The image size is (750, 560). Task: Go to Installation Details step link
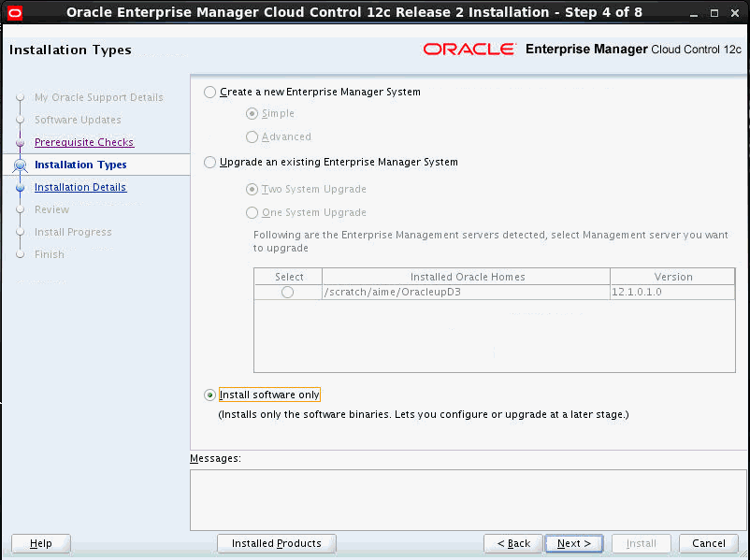click(80, 187)
